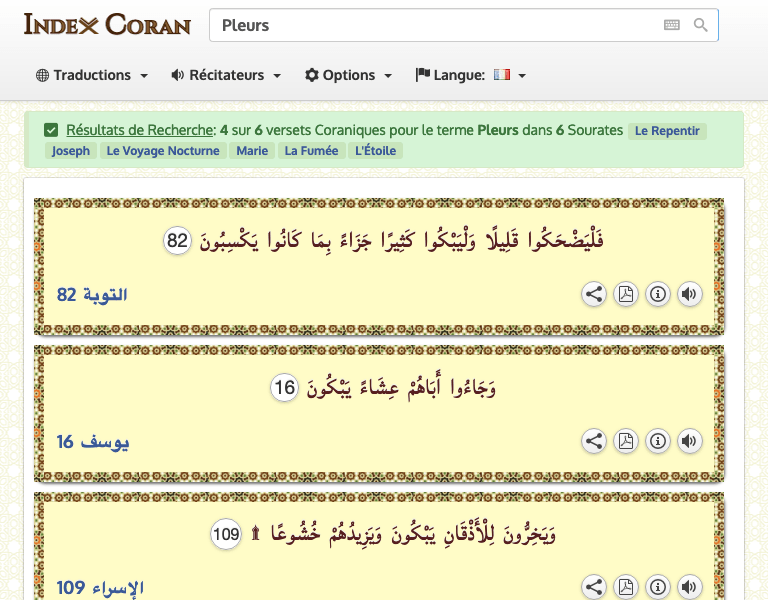Viewport: 768px width, 600px height.
Task: Toggle the green search results checkbox
Action: (x=51, y=130)
